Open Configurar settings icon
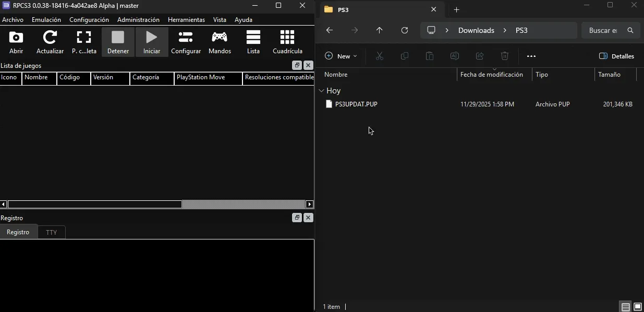 tap(186, 38)
